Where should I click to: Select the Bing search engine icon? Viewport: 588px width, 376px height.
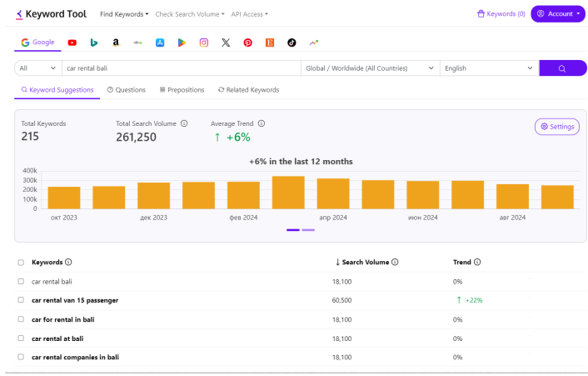pyautogui.click(x=94, y=43)
